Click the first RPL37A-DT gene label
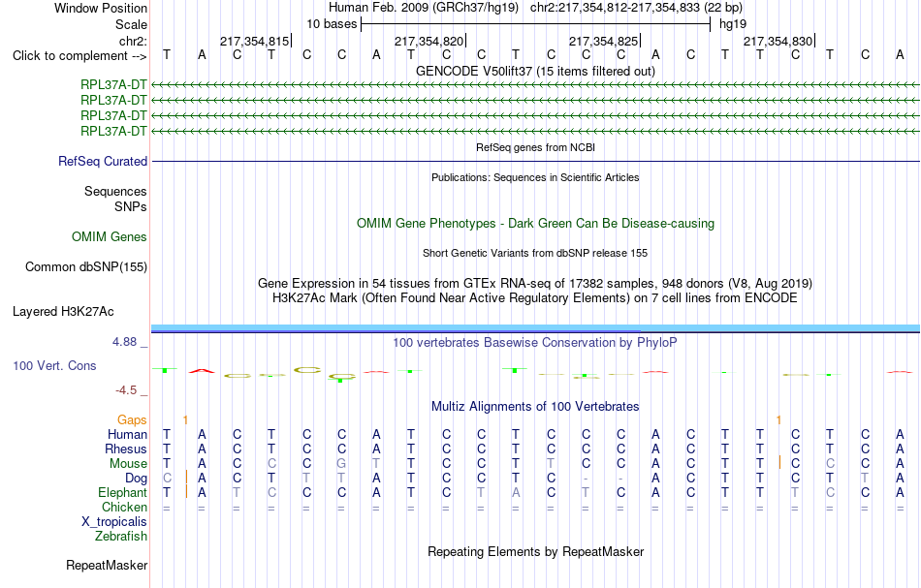This screenshot has height=588, width=921. (x=114, y=85)
